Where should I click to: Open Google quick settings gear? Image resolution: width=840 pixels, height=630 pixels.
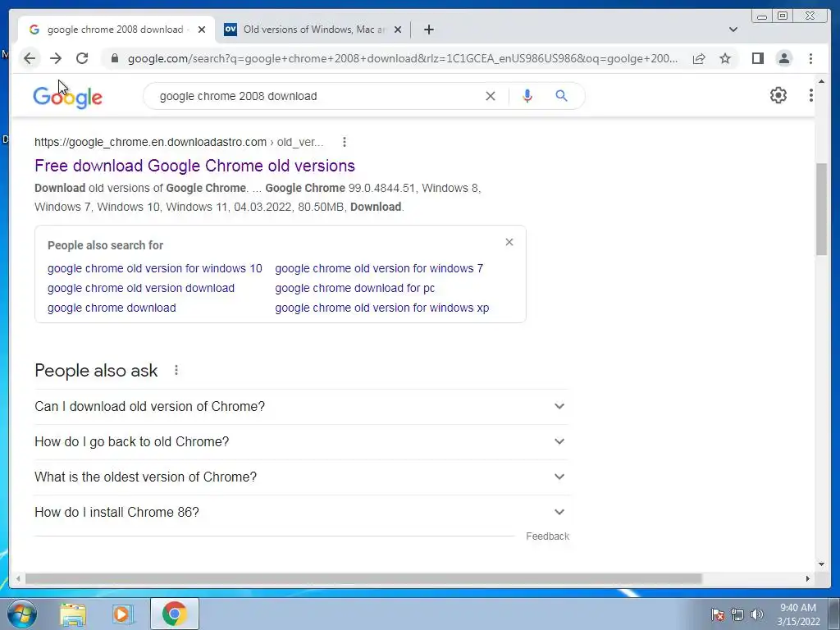click(x=778, y=95)
